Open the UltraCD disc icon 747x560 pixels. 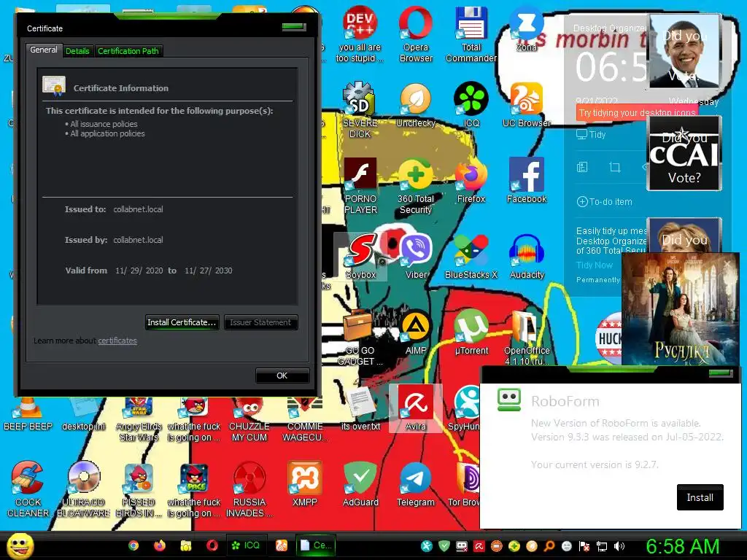click(x=83, y=489)
